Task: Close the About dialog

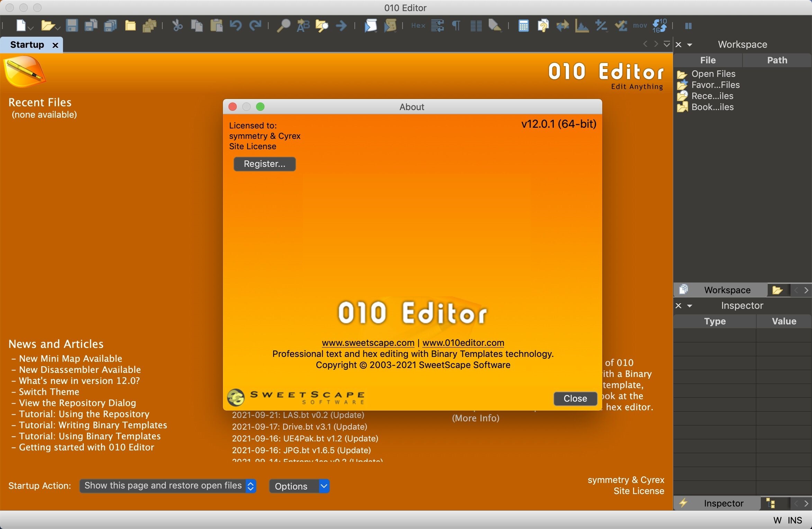Action: pyautogui.click(x=574, y=398)
